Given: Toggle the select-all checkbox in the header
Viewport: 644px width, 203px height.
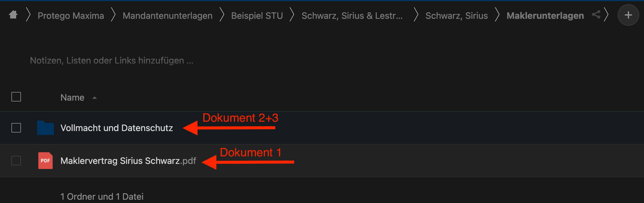Looking at the screenshot, I should pyautogui.click(x=16, y=97).
